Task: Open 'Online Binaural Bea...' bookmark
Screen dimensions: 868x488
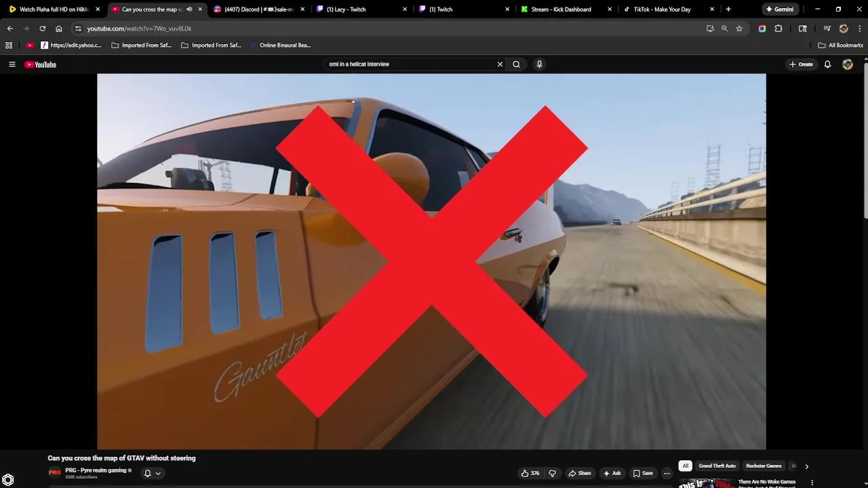Action: (279, 45)
